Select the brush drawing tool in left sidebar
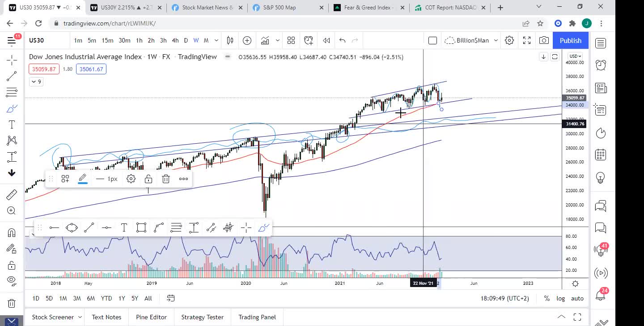Screen dimensions: 644x326 (x=12, y=108)
